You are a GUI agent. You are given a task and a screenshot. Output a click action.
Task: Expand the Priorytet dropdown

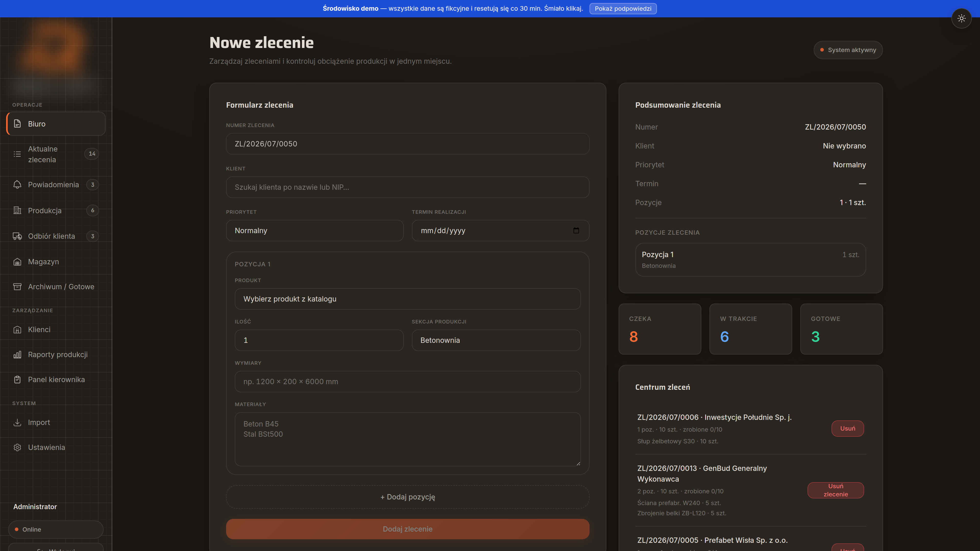point(315,230)
